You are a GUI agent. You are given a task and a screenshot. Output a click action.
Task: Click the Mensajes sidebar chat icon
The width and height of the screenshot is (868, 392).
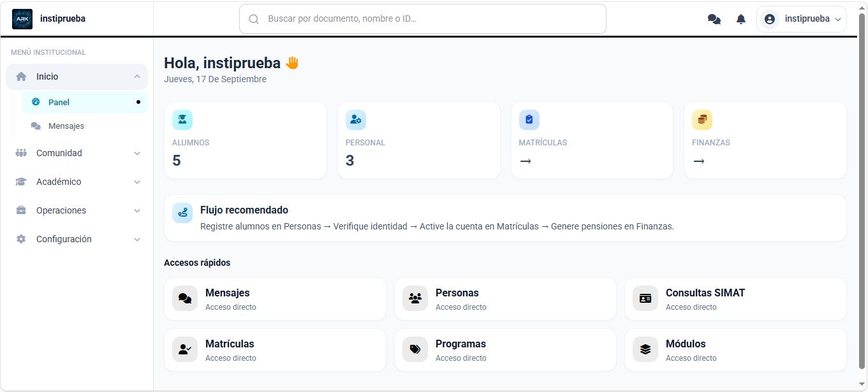(x=36, y=126)
